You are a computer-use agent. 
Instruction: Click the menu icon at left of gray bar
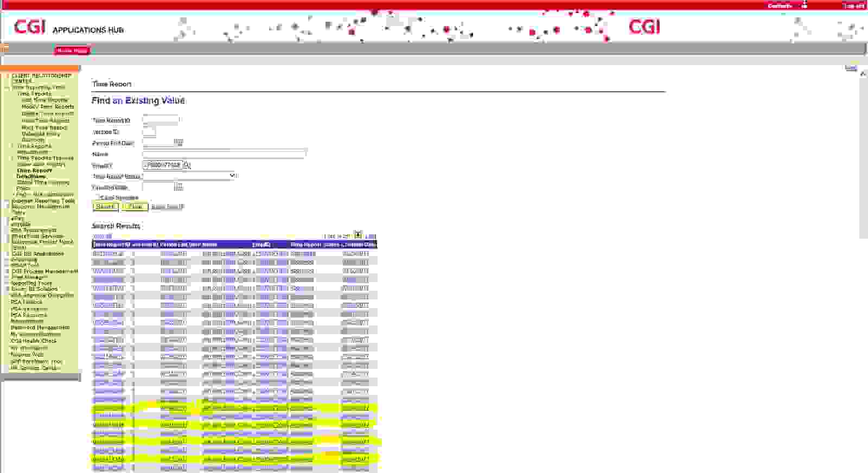click(x=4, y=48)
